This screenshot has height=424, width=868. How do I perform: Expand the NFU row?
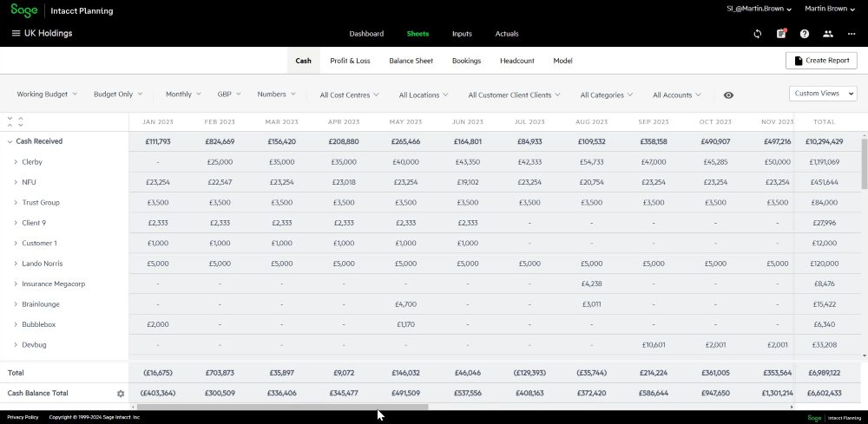[16, 182]
